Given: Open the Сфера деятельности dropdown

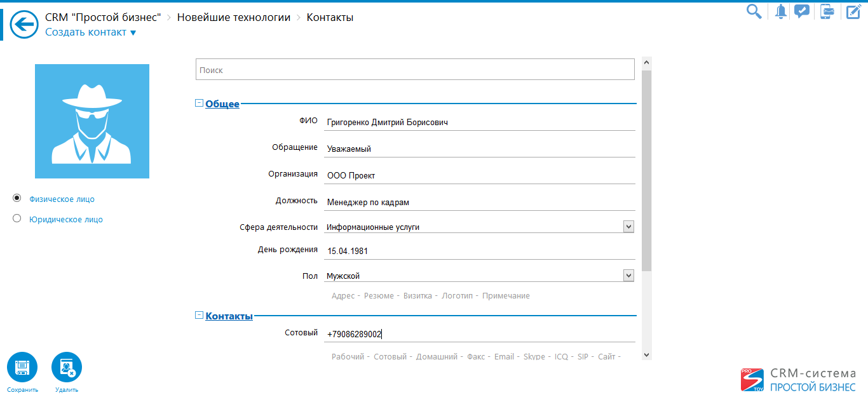Looking at the screenshot, I should pos(628,227).
